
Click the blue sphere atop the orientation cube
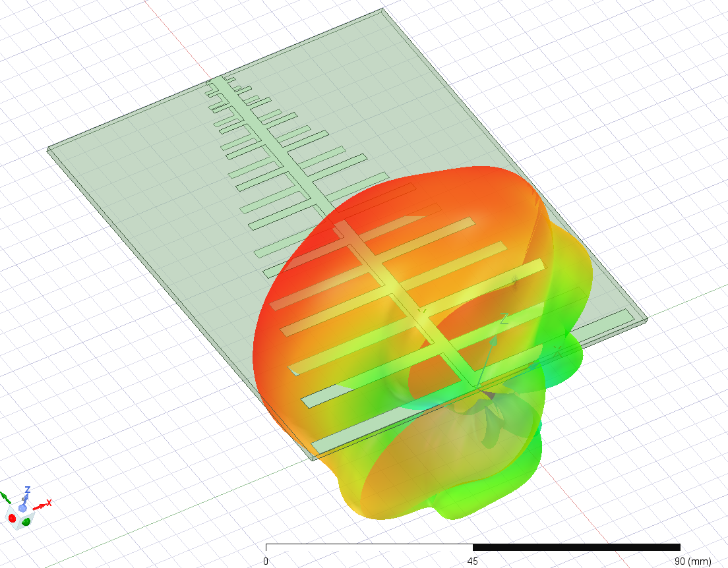(22, 509)
